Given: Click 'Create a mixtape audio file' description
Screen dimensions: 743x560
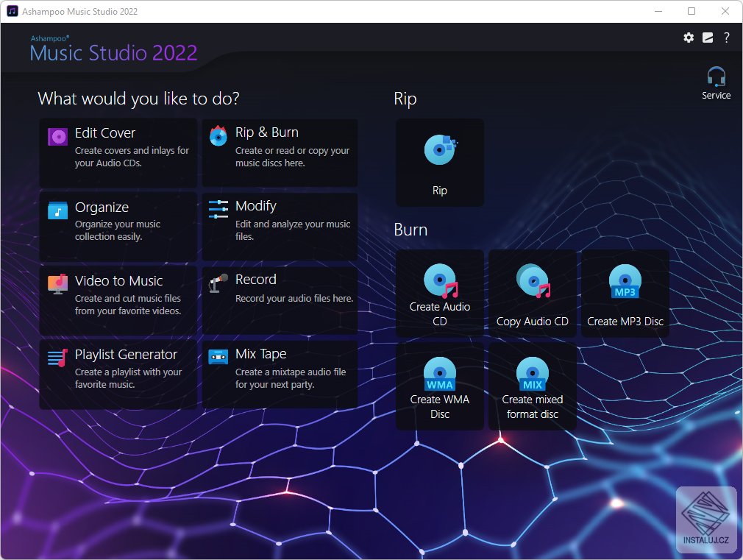Looking at the screenshot, I should pyautogui.click(x=291, y=372).
